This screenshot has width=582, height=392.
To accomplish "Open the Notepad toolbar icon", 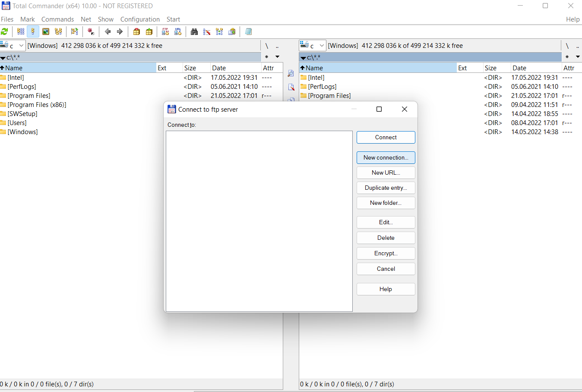I will 248,31.
